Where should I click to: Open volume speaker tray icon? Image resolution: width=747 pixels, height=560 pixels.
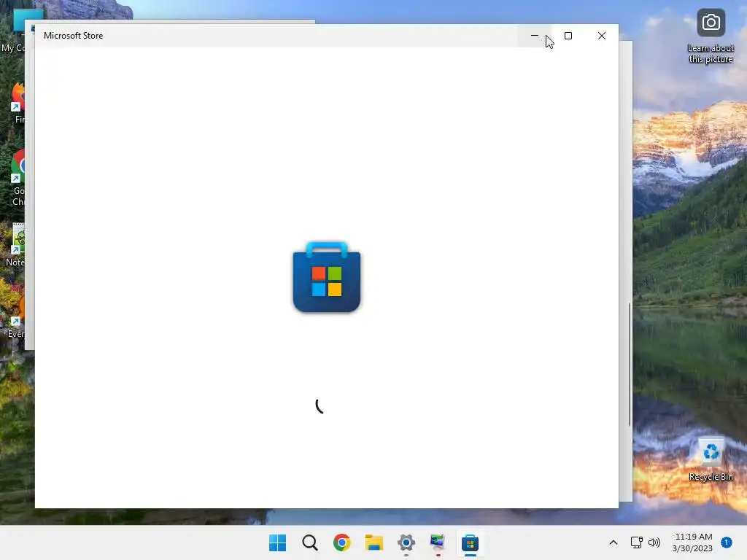[x=654, y=542]
